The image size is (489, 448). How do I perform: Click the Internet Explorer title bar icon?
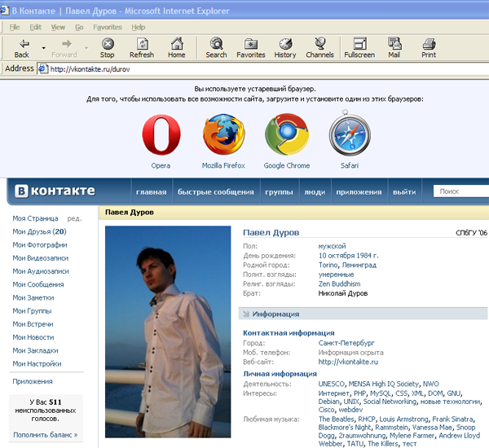click(x=4, y=11)
